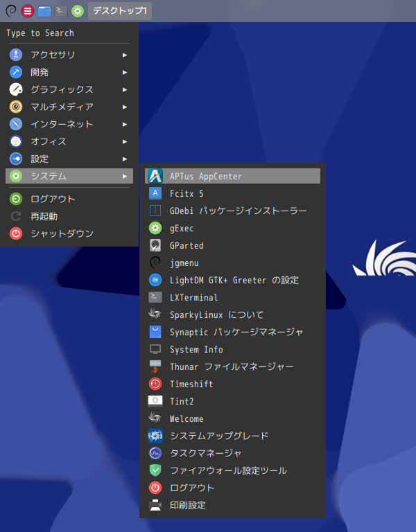Click the System Info monitor icon
This screenshot has height=532, width=416.
155,349
